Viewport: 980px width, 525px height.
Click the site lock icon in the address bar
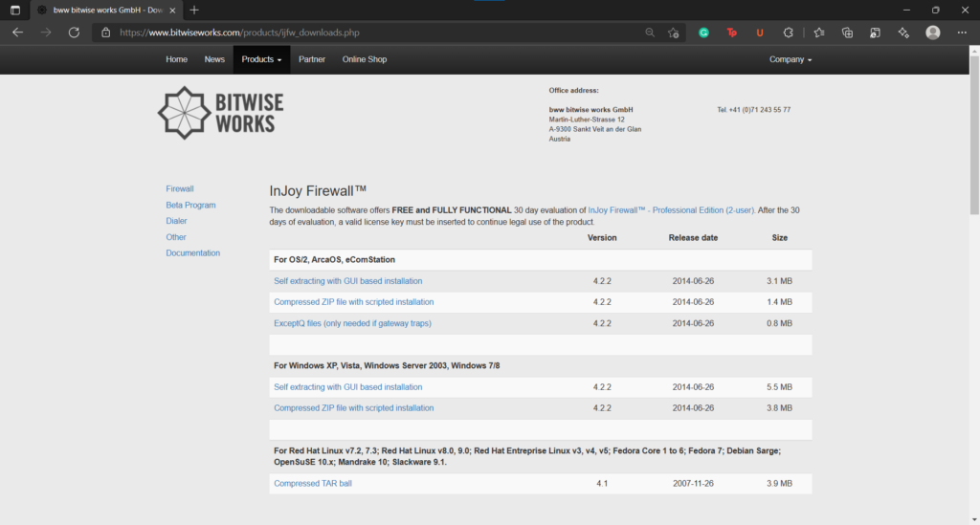105,33
